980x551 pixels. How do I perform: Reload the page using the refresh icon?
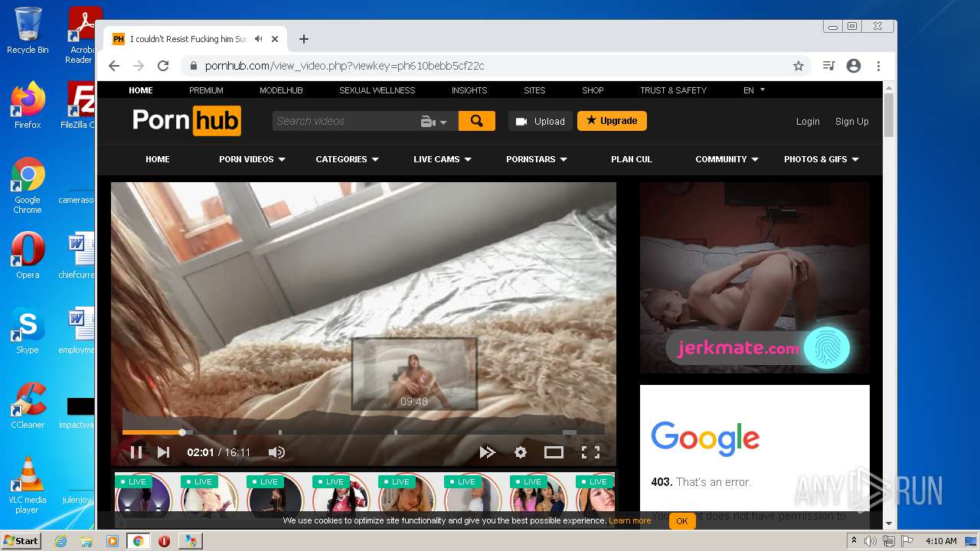[x=163, y=66]
